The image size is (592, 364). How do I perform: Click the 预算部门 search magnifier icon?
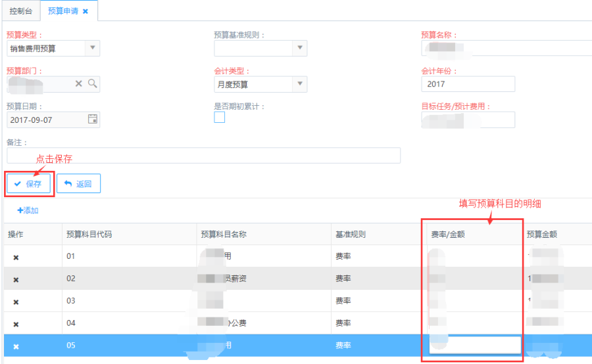[93, 83]
